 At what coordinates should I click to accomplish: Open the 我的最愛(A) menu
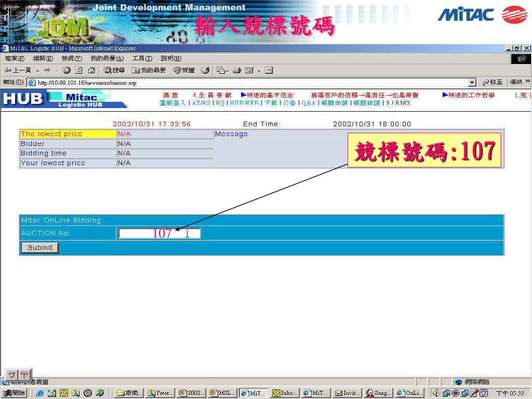pyautogui.click(x=107, y=58)
